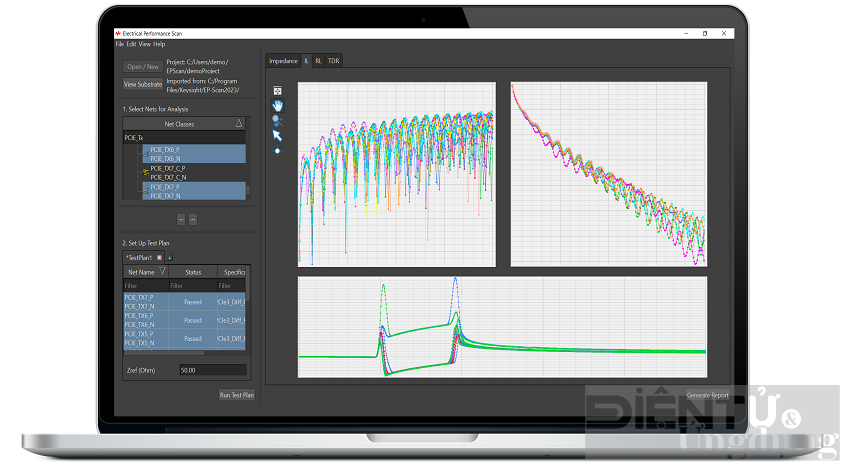This screenshot has height=471, width=850.
Task: Click the wide bottom green pulse plot
Action: (x=502, y=327)
